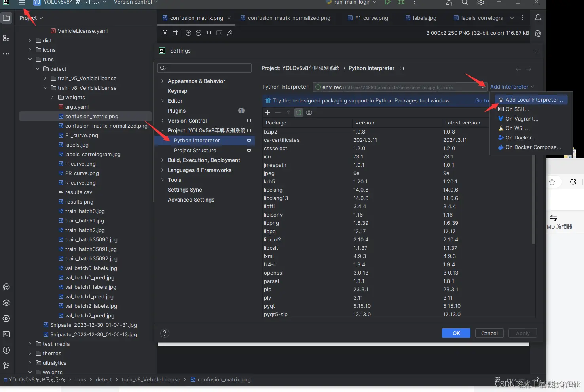
Task: Open the Code With Me icon
Action: 449,2
